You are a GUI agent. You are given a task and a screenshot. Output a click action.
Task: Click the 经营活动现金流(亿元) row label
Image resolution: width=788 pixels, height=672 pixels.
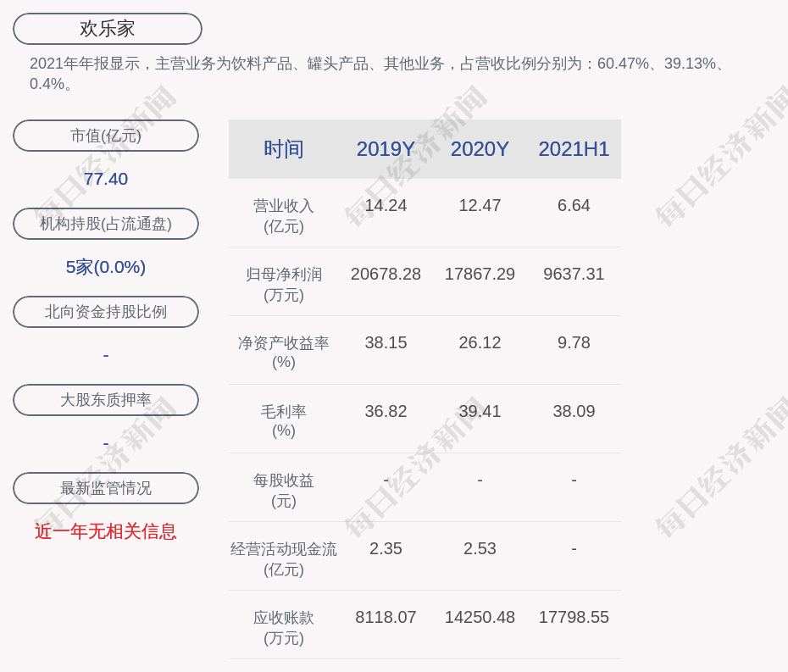click(284, 559)
